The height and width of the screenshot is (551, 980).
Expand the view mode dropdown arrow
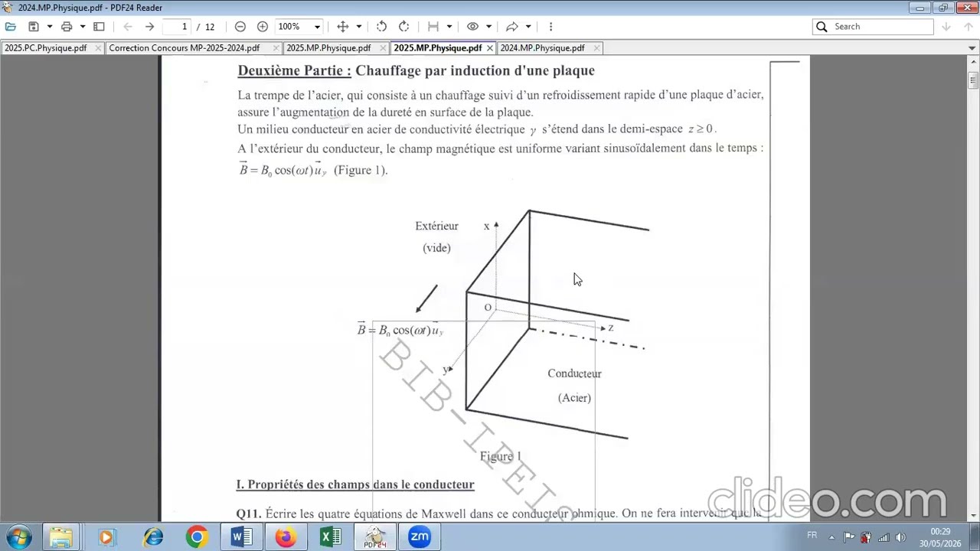pyautogui.click(x=488, y=27)
